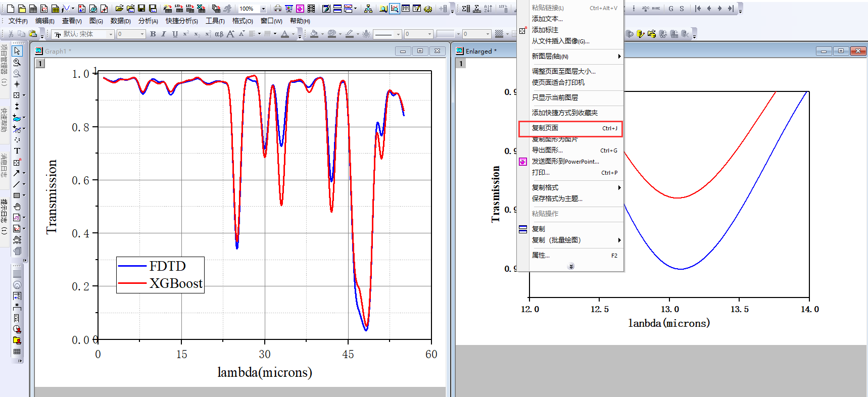This screenshot has width=868, height=397.
Task: Click the Add New Columns toolbar icon
Action: pos(443,9)
